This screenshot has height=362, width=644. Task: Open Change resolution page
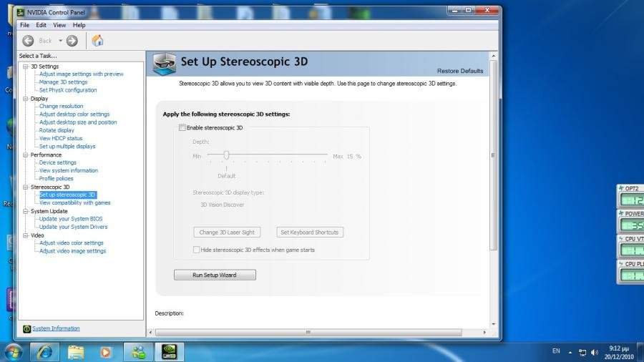62,107
